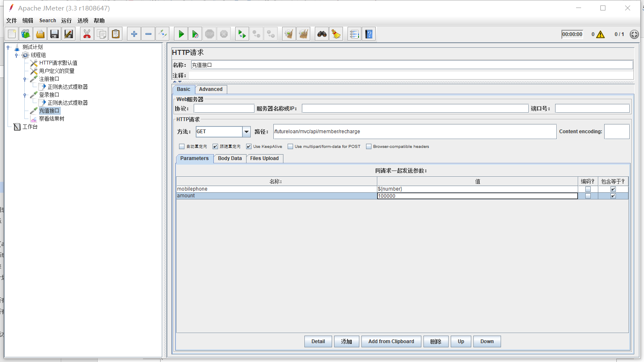This screenshot has width=644, height=362.
Task: Click the 端口号 port input field
Action: point(592,109)
